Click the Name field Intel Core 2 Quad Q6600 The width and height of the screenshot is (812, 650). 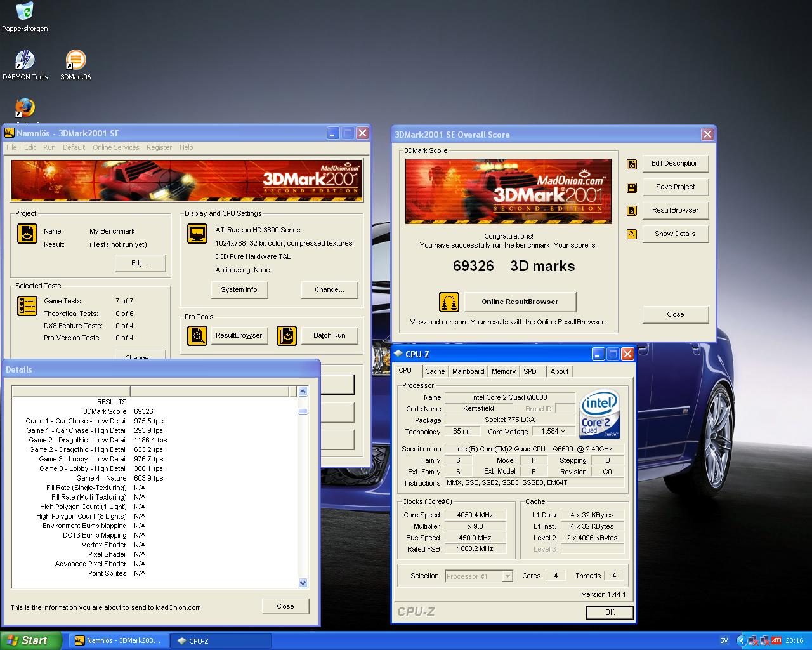click(509, 397)
